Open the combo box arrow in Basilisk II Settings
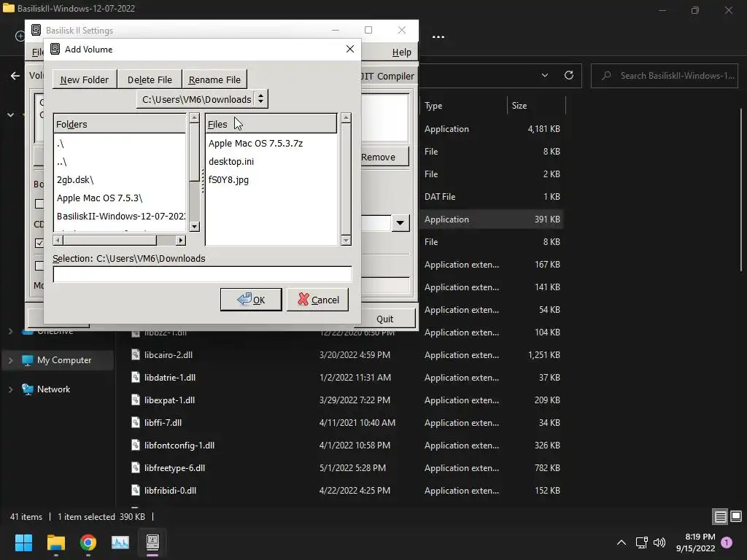This screenshot has height=560, width=747. tap(400, 223)
